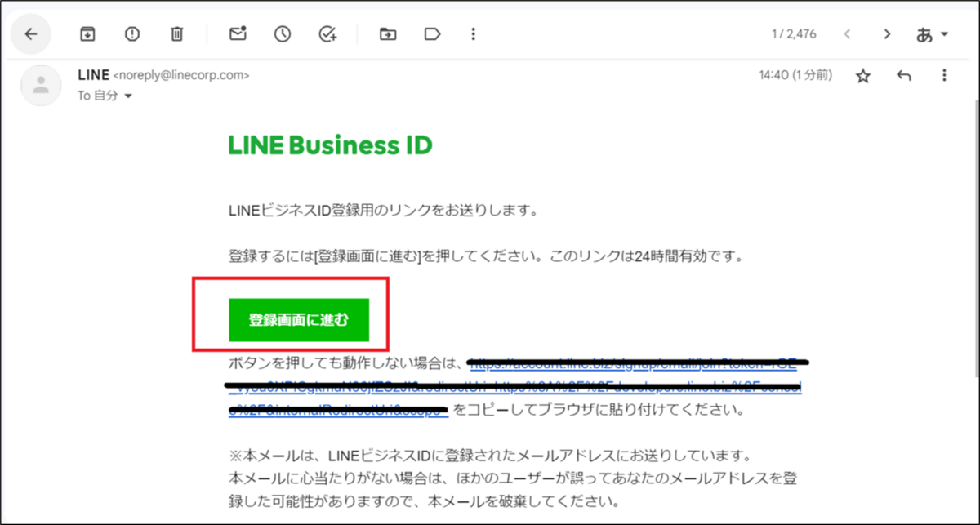Click the 1 / 2,476 message counter
Screen dimensions: 980x525
click(793, 34)
